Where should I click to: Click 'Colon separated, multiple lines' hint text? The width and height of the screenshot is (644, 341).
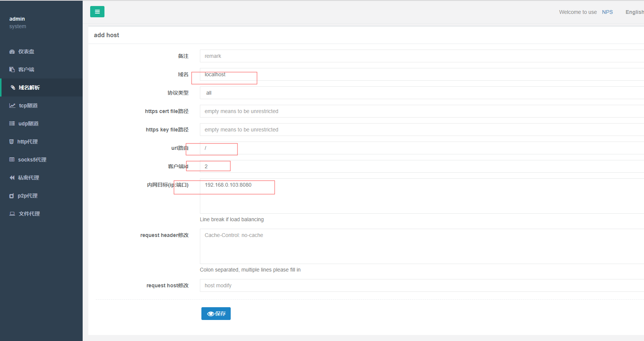pyautogui.click(x=250, y=270)
